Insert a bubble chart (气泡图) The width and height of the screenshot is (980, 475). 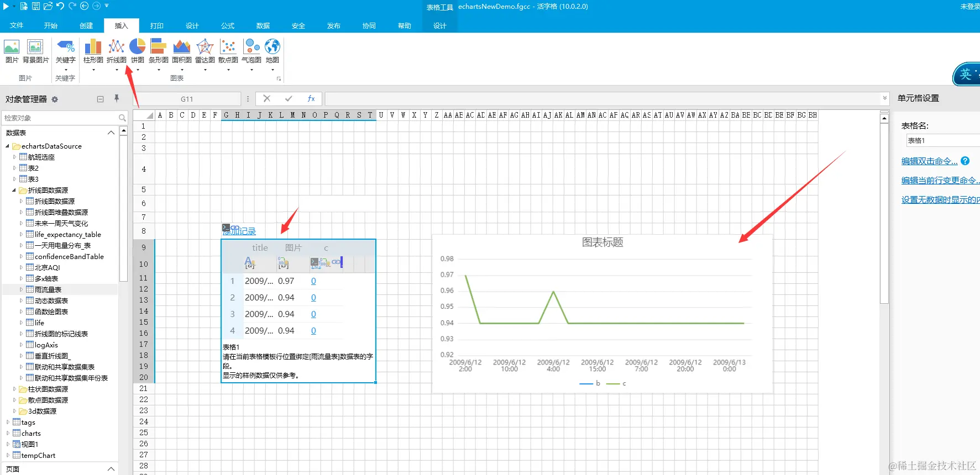(x=251, y=52)
